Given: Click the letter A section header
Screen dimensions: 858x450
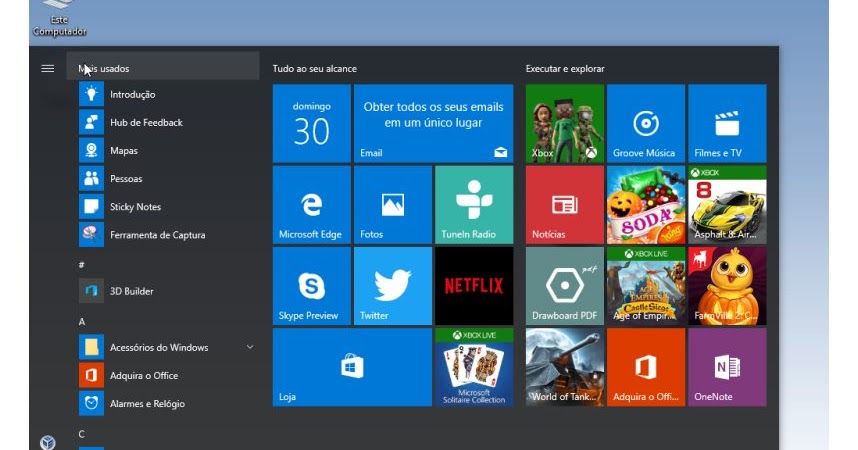Looking at the screenshot, I should click(82, 321).
